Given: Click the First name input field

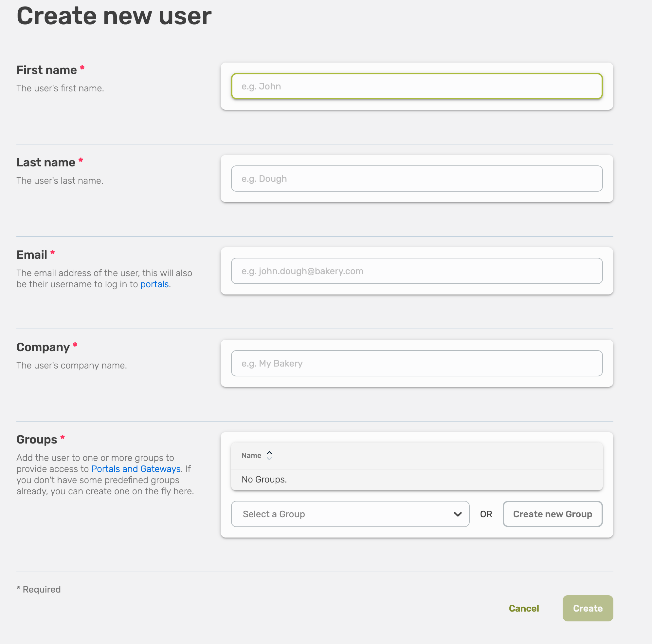Looking at the screenshot, I should pyautogui.click(x=416, y=86).
